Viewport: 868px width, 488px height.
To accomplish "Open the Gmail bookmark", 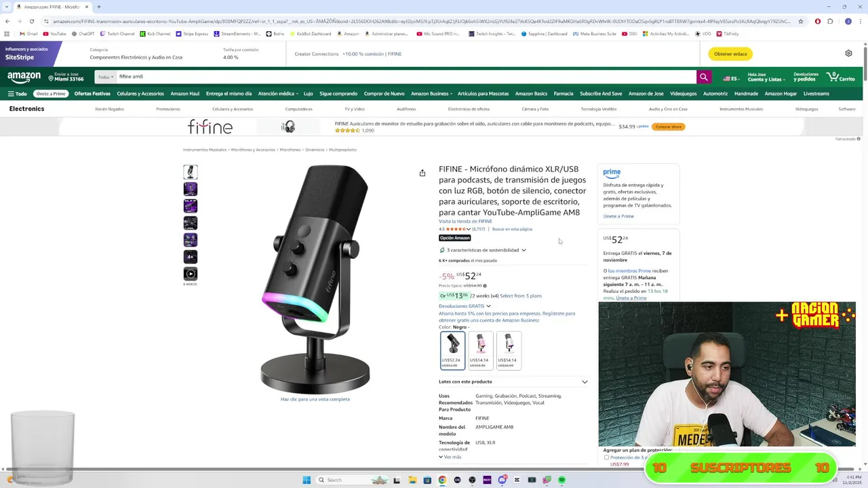I will pyautogui.click(x=28, y=33).
